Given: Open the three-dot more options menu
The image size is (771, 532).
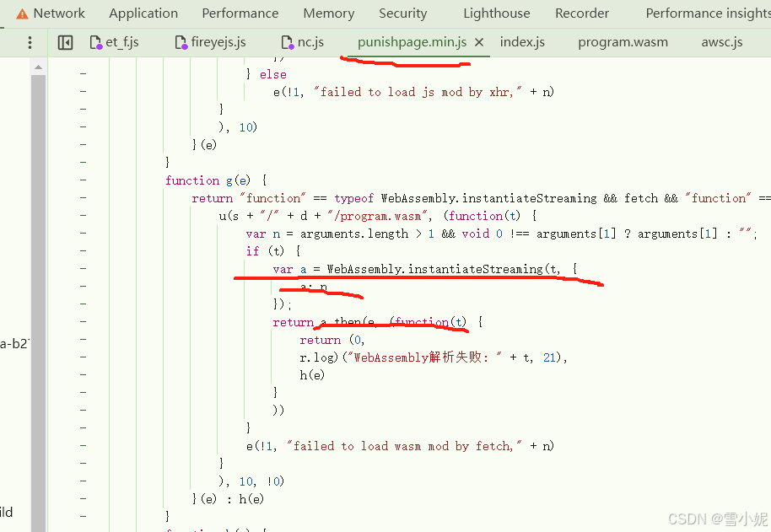Looking at the screenshot, I should (30, 43).
